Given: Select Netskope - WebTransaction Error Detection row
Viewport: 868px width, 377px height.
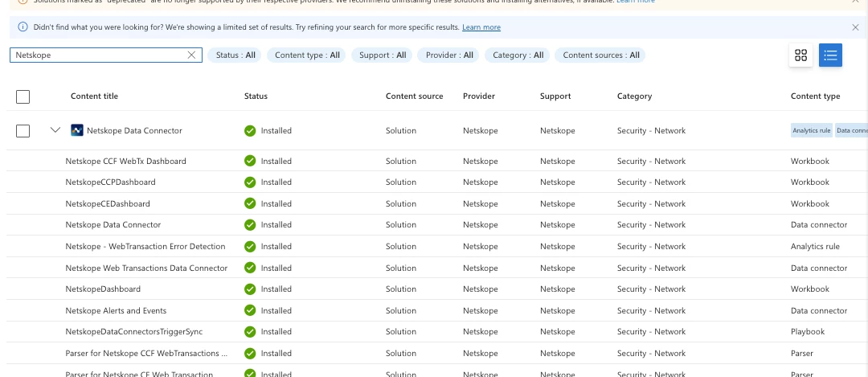Looking at the screenshot, I should (437, 246).
